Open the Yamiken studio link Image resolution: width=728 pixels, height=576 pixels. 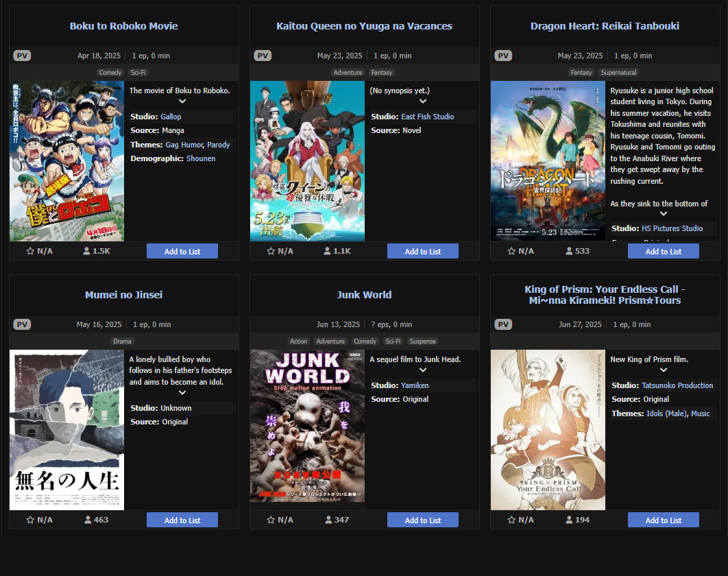pos(415,385)
